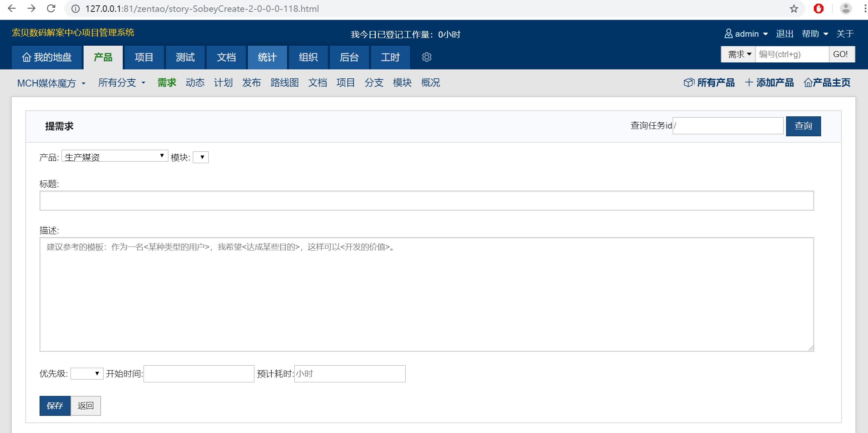Image resolution: width=868 pixels, height=433 pixels.
Task: Focus the 预计耗时 hours field
Action: point(350,374)
